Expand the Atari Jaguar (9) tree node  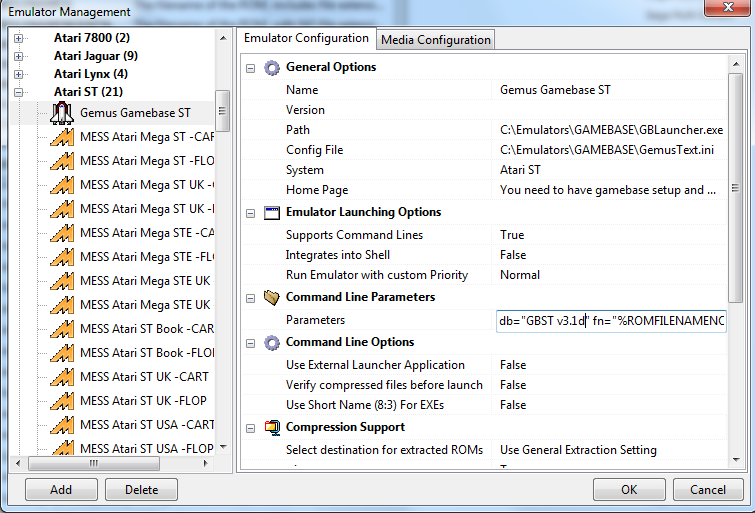tap(18, 56)
